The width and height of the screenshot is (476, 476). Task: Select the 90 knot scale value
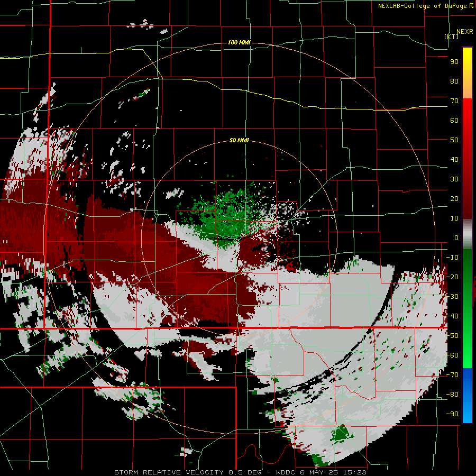pyautogui.click(x=454, y=62)
